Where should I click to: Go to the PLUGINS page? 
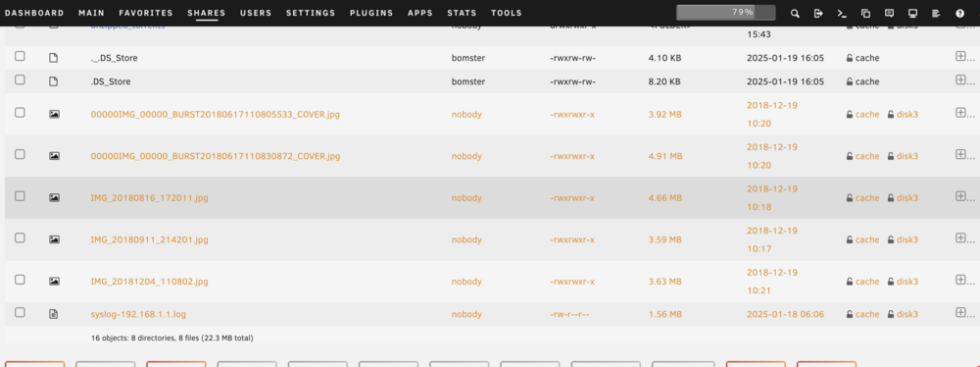point(371,13)
